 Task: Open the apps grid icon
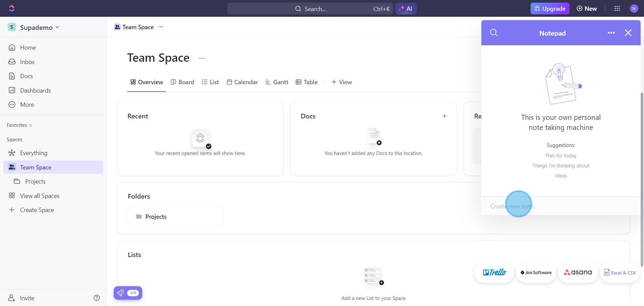[x=617, y=9]
